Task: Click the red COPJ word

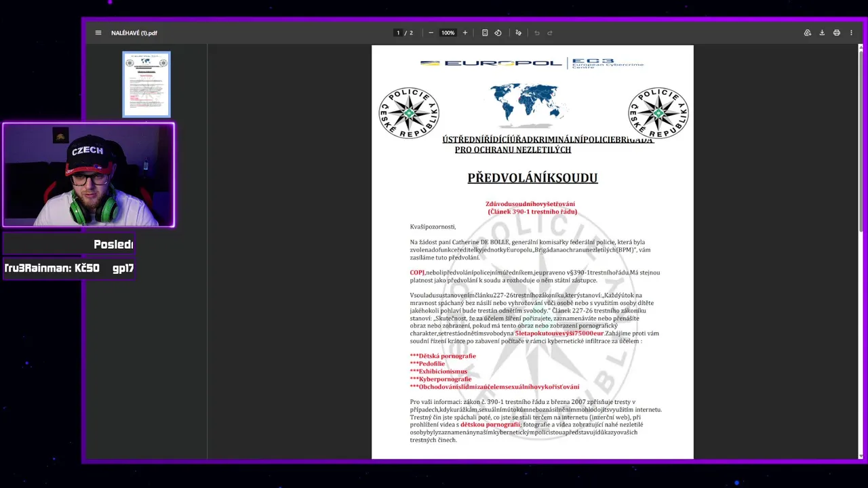Action: (x=417, y=272)
